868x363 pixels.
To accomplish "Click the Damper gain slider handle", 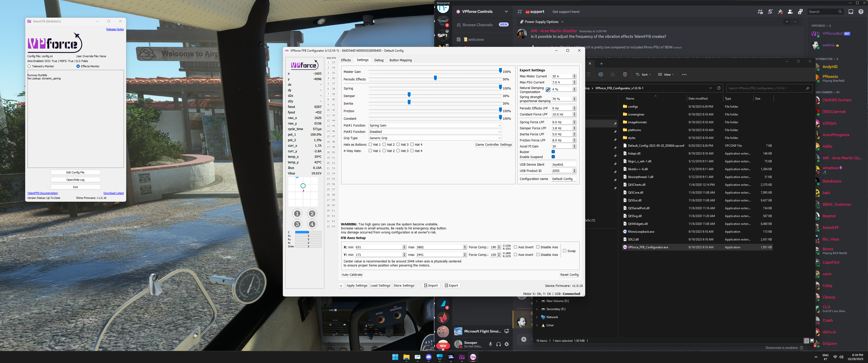I will (409, 95).
